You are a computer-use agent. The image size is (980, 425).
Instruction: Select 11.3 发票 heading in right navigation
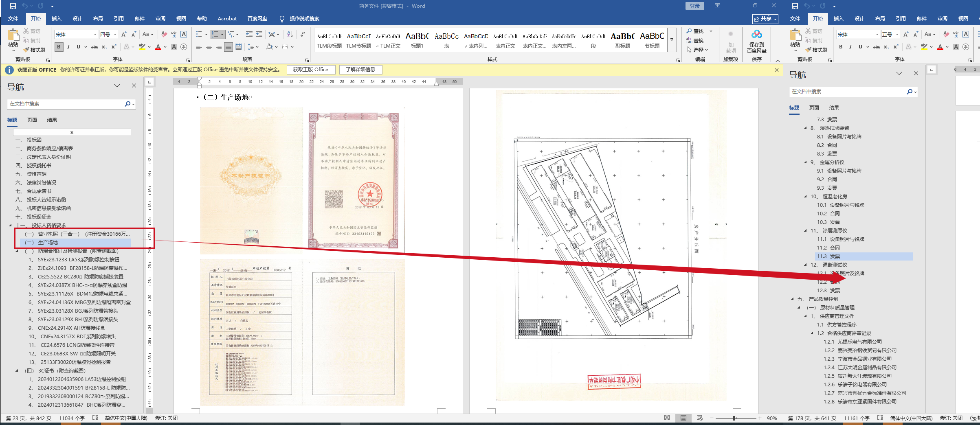tap(864, 256)
